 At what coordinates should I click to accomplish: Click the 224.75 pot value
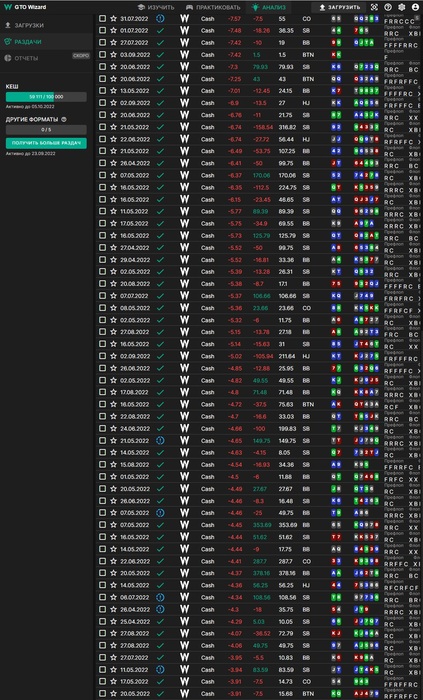286,188
